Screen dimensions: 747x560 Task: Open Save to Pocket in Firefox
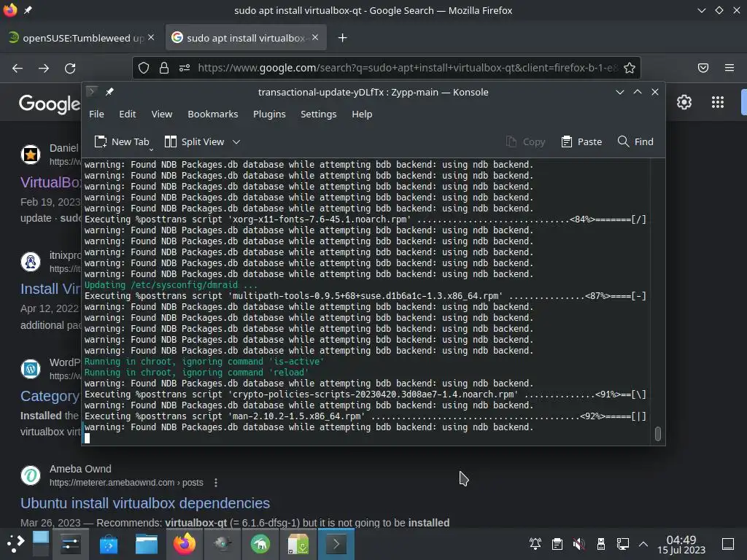[x=703, y=68]
